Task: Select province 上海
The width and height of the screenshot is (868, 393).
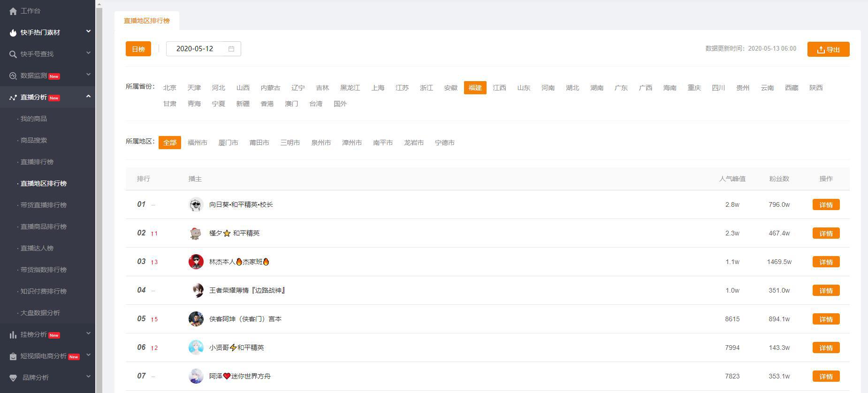Action: (378, 88)
